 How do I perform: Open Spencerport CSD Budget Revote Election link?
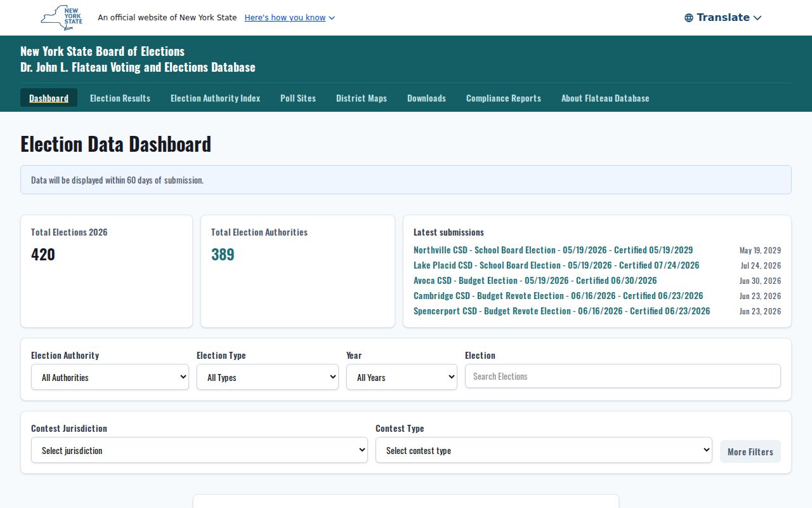point(562,311)
